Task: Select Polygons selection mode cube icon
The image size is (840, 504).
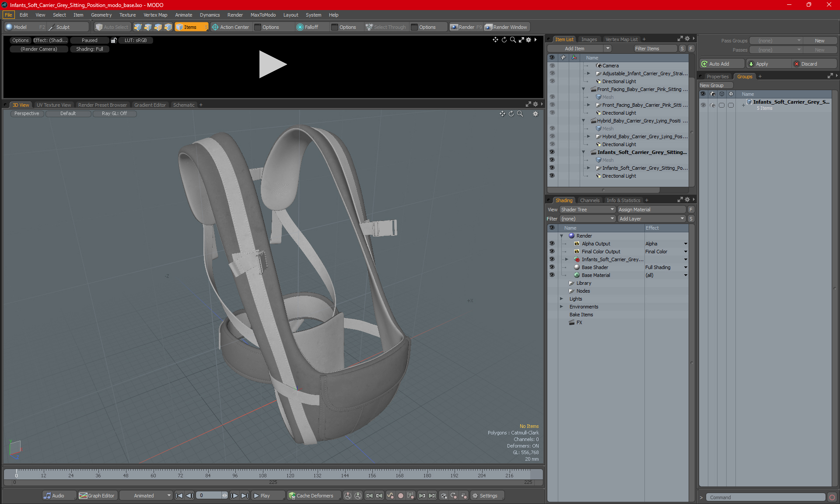Action: (158, 27)
